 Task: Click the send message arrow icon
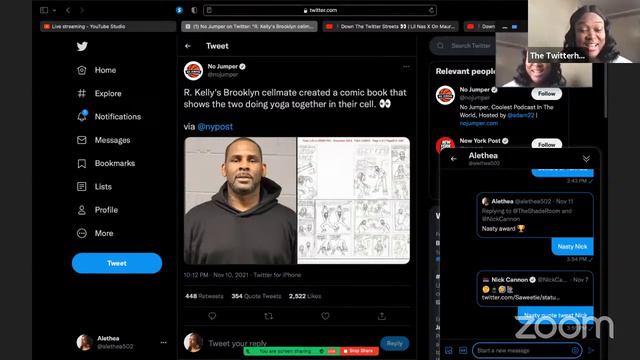(x=591, y=351)
